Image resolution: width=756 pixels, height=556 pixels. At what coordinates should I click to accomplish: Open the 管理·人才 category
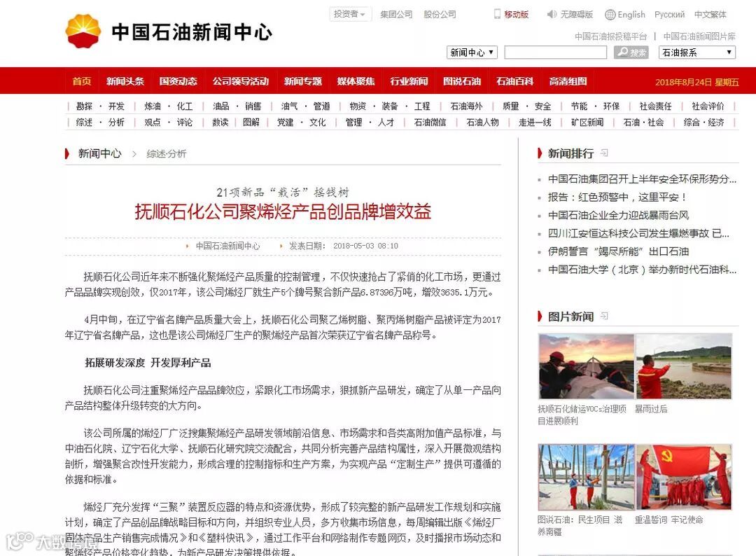(370, 123)
